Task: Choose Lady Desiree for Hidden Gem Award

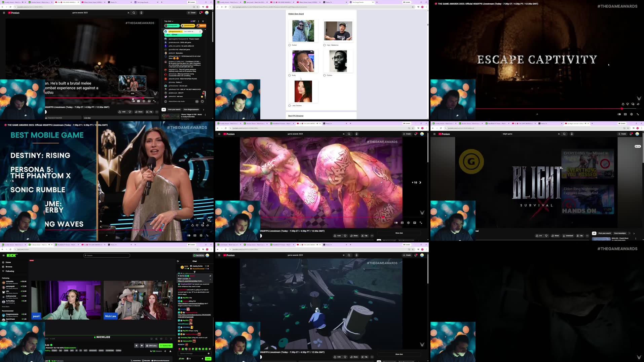Action: point(290,105)
